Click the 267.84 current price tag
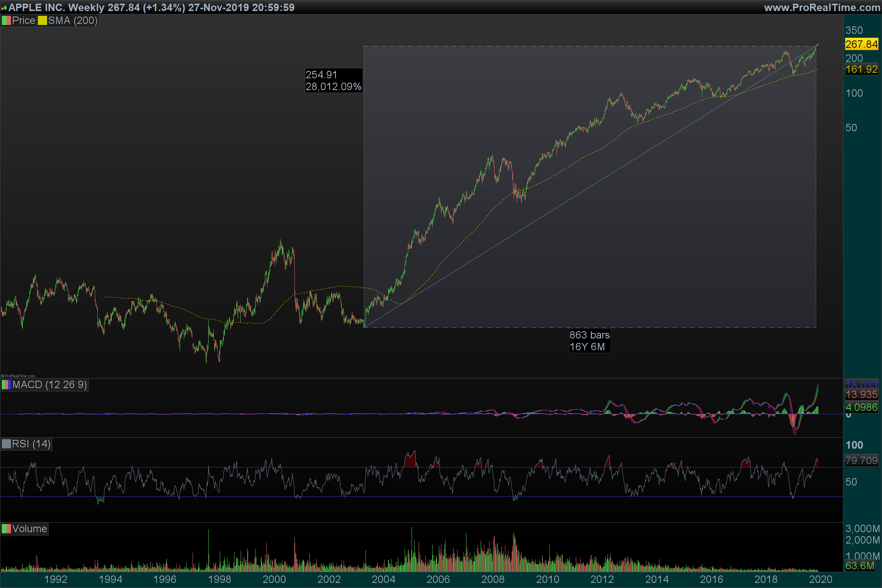 point(861,44)
